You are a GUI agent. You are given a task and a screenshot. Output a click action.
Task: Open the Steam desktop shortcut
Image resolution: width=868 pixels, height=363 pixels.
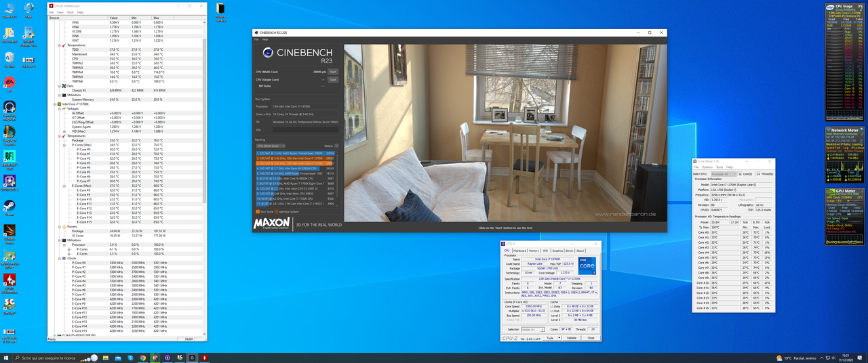(9, 206)
